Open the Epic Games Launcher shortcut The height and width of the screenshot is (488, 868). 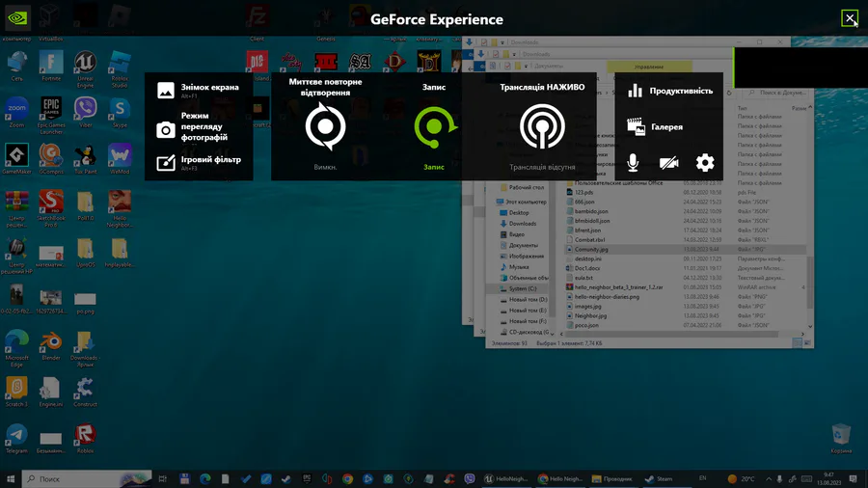pos(51,116)
